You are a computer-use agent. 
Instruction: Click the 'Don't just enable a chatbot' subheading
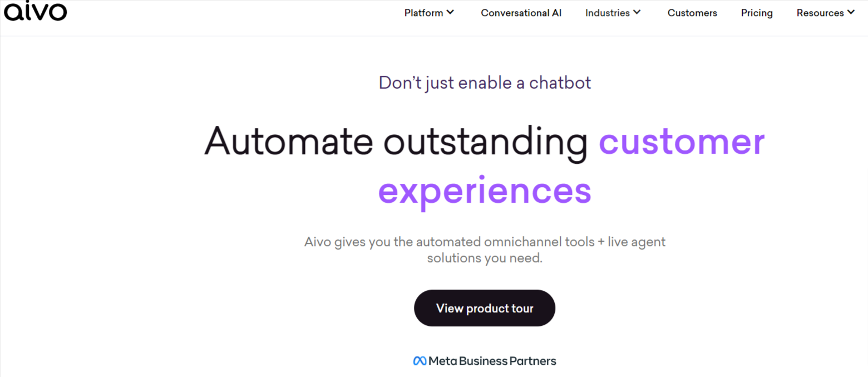484,82
